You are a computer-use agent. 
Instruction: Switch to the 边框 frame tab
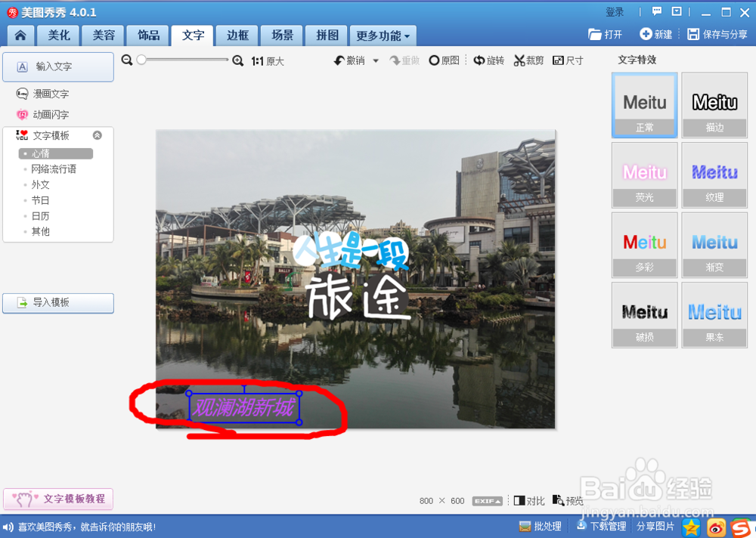pyautogui.click(x=237, y=35)
